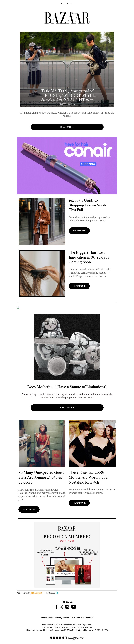
Task: Open the YouTube social icon
Action: tap(74, 607)
